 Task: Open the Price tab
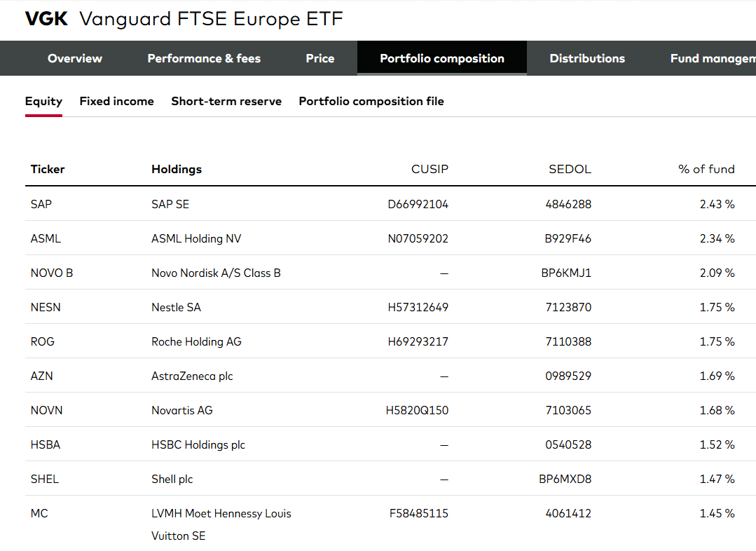tap(320, 58)
